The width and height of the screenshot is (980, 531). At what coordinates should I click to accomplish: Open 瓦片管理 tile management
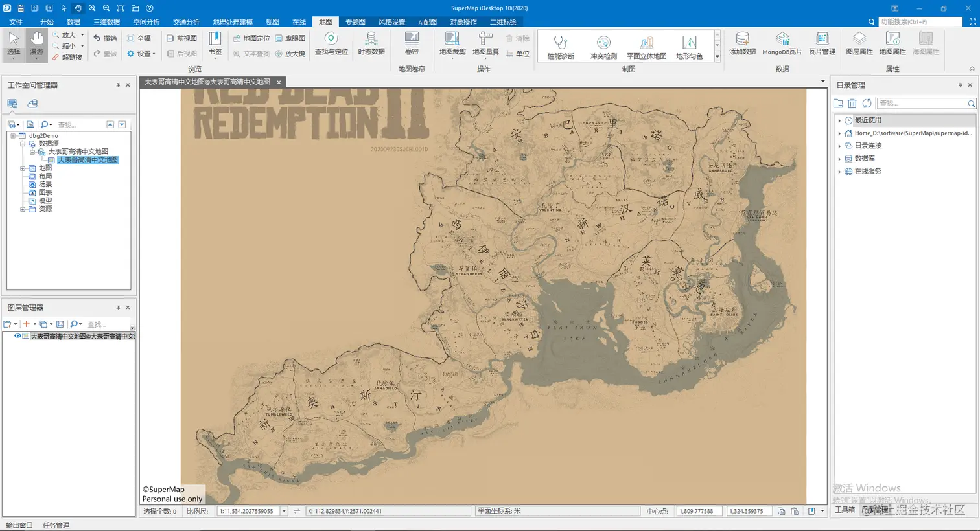coord(822,44)
